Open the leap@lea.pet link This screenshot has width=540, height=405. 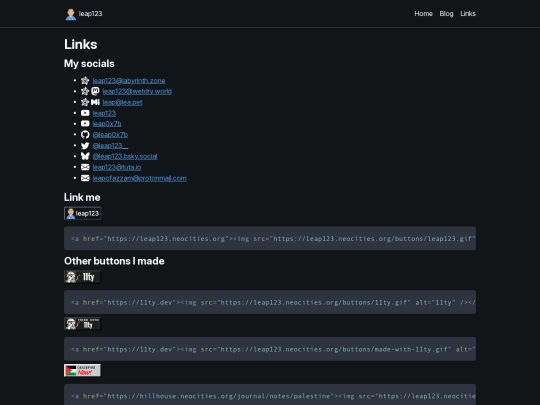[122, 102]
